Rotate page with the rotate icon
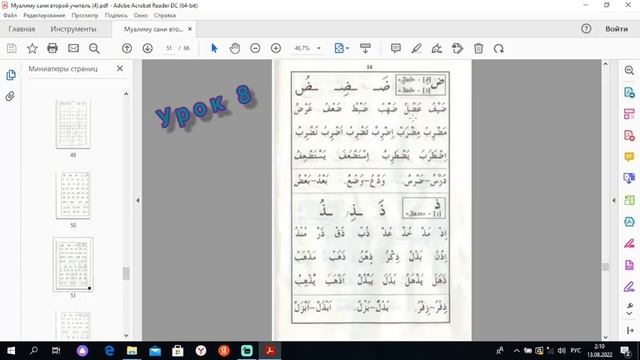The image size is (640, 360). pyautogui.click(x=499, y=48)
